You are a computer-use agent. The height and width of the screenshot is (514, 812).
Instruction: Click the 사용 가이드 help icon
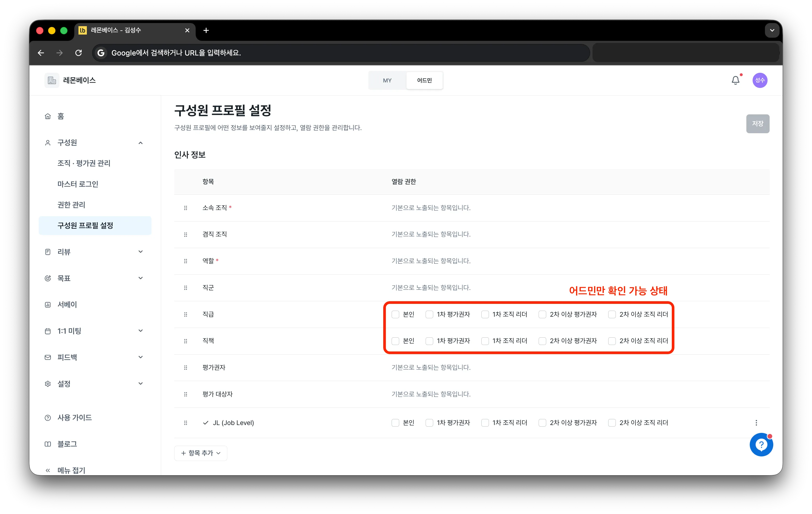(x=48, y=417)
